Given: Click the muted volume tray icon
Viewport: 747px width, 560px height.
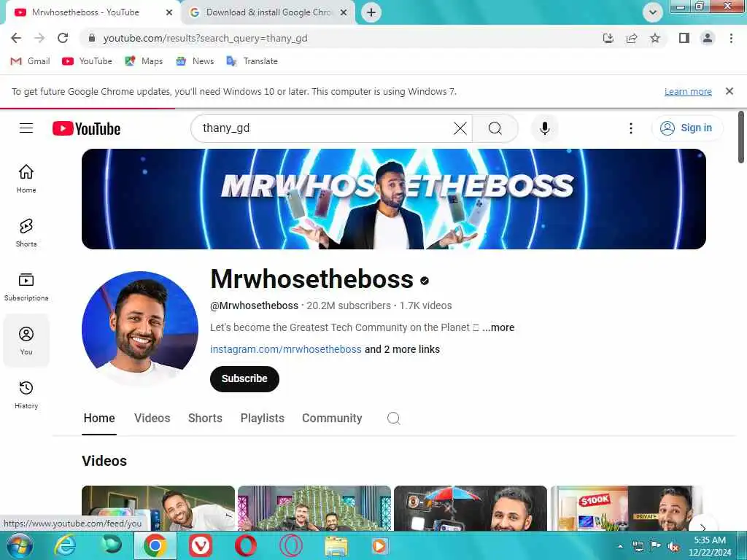Looking at the screenshot, I should (x=673, y=547).
